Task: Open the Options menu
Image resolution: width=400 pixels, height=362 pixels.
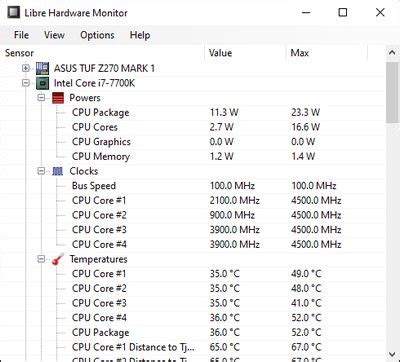Action: (x=97, y=35)
